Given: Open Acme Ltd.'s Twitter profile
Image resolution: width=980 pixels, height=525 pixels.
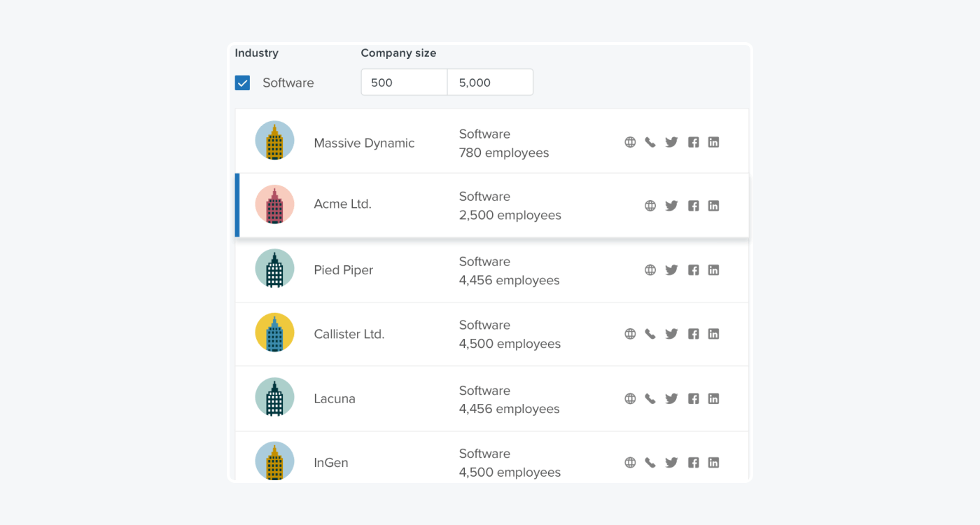Looking at the screenshot, I should (671, 205).
